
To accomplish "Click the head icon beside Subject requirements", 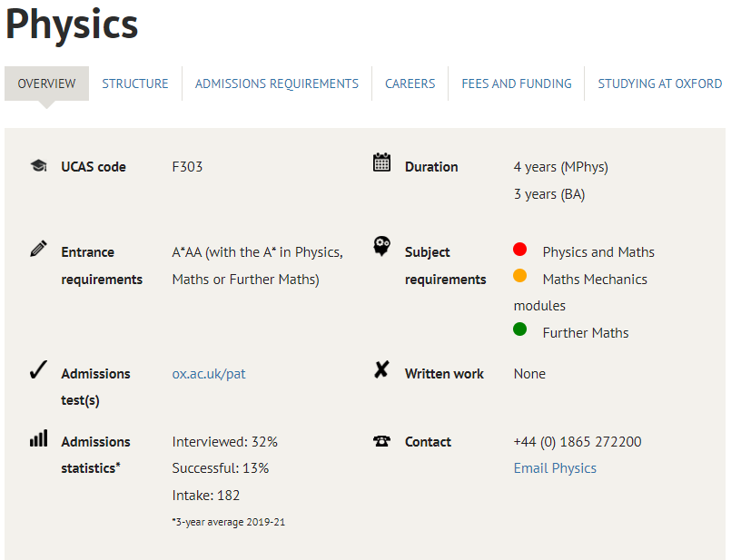I will tap(382, 247).
